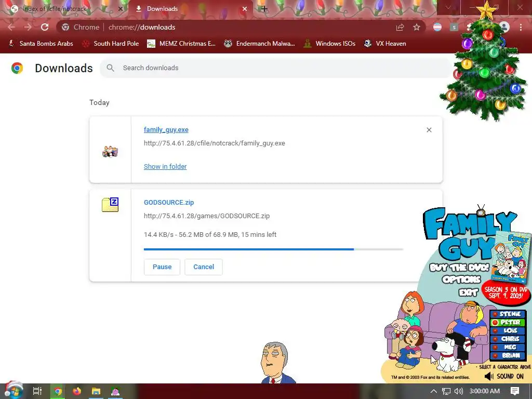Click the network tray icon

446,391
